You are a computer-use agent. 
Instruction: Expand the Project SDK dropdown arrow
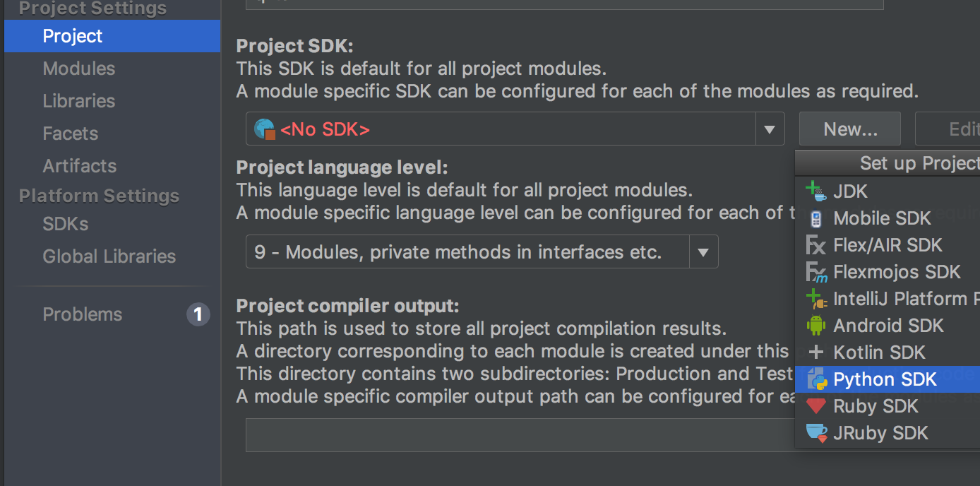pyautogui.click(x=770, y=129)
